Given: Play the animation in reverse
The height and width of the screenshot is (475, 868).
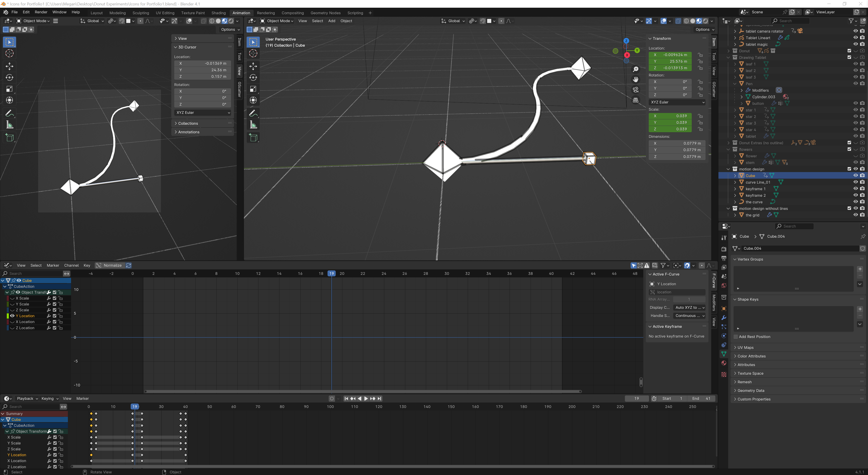Looking at the screenshot, I should coord(360,398).
